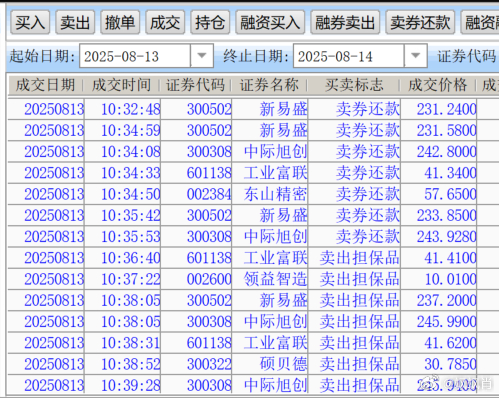Screen dimensions: 499x398
Task: Open the 终止日期 dropdown arrow
Action: [x=415, y=56]
